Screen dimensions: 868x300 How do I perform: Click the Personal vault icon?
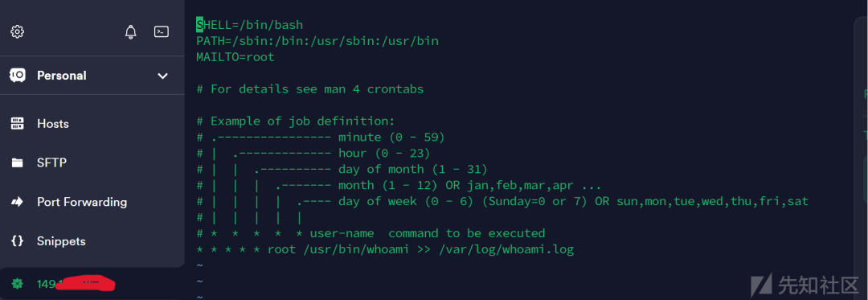[x=17, y=76]
